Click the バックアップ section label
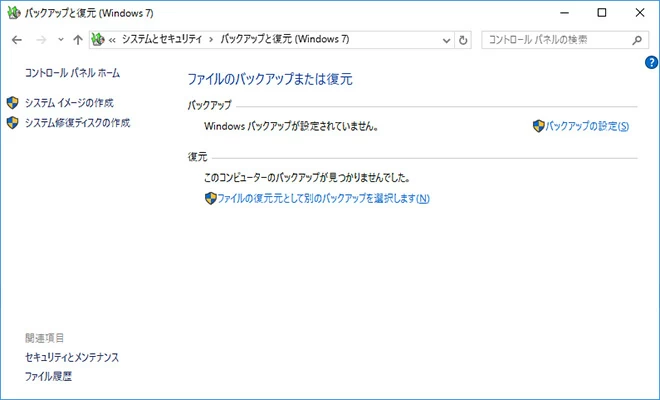 [210, 105]
